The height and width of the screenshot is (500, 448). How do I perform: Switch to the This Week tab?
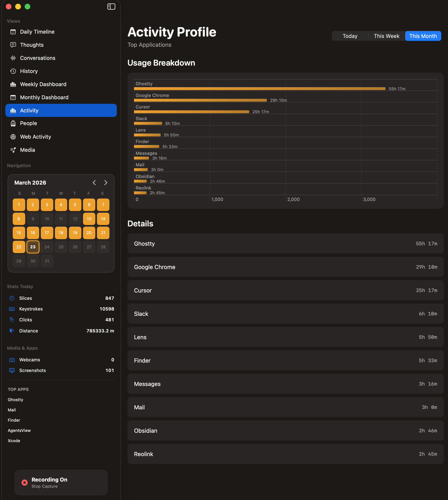pyautogui.click(x=386, y=36)
